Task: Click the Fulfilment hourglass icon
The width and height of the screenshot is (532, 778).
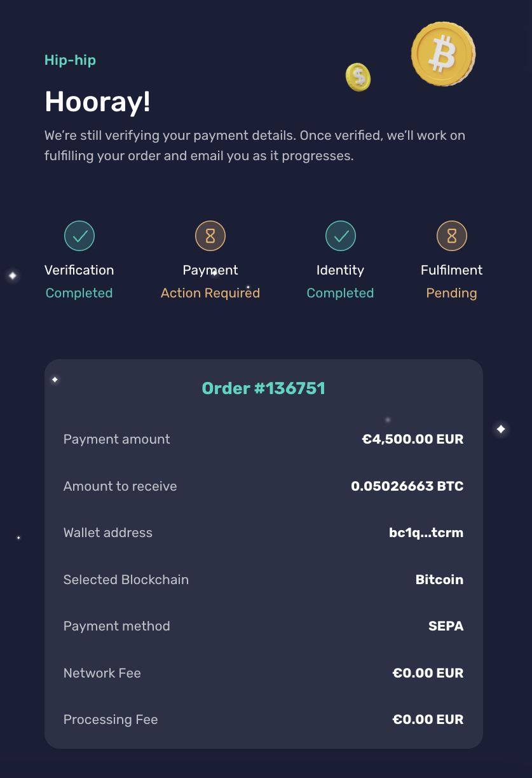Action: pyautogui.click(x=452, y=236)
